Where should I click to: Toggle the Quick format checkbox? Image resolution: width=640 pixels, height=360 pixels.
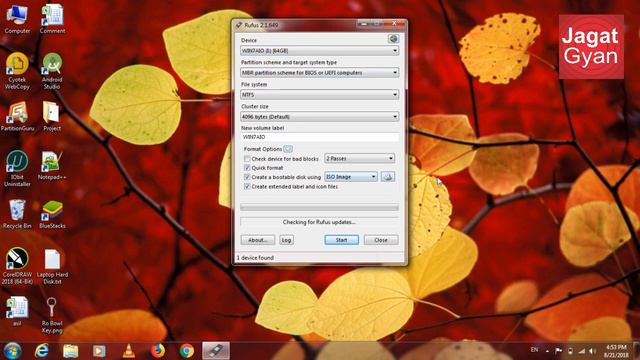(x=247, y=168)
